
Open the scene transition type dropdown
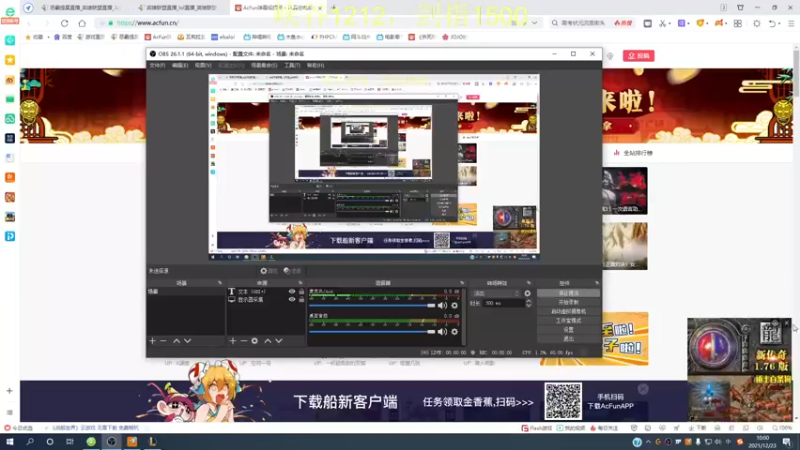(x=496, y=293)
